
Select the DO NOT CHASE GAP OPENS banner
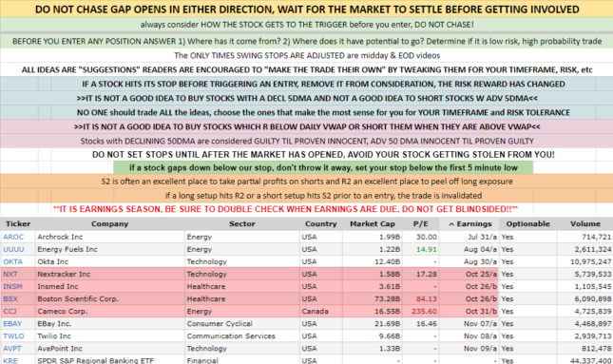tap(306, 9)
